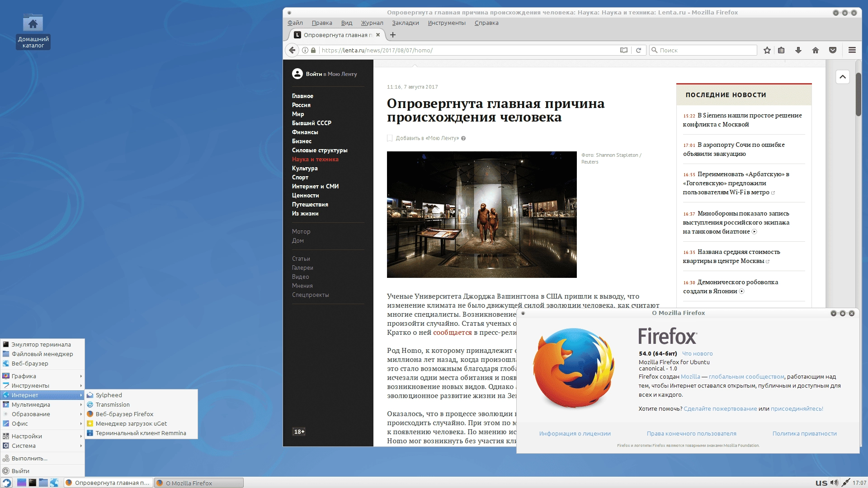Viewport: 868px width, 488px height.
Task: Click the page vertical scrollbar thumb
Action: pos(858,94)
